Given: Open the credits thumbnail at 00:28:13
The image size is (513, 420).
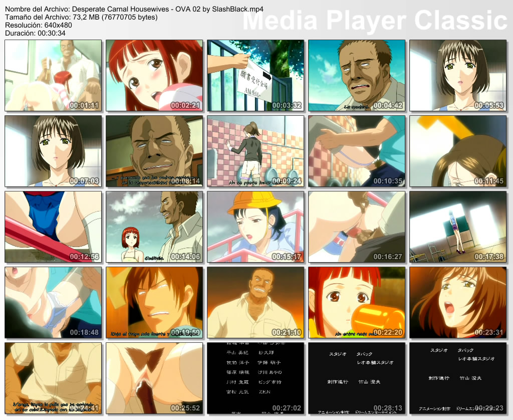Looking at the screenshot, I should click(357, 378).
